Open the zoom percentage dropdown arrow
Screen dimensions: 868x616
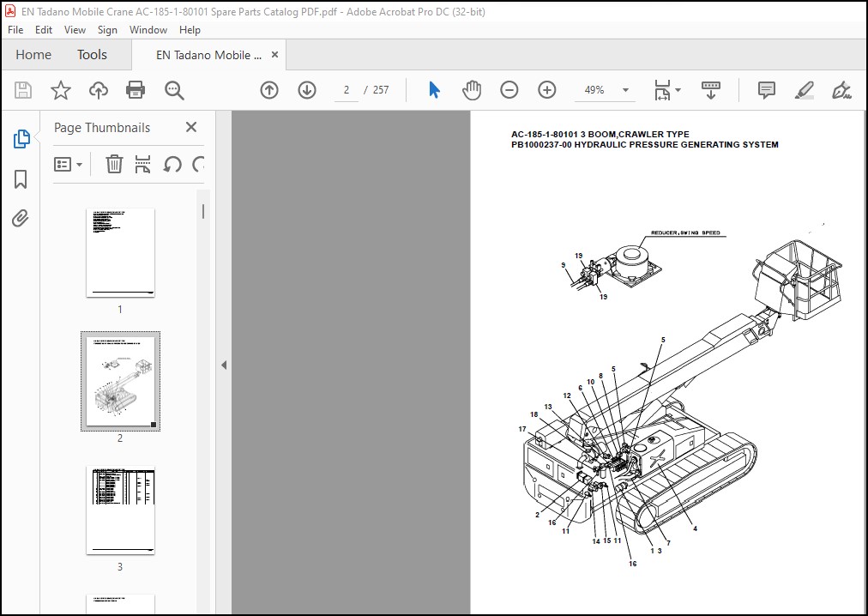pyautogui.click(x=625, y=90)
